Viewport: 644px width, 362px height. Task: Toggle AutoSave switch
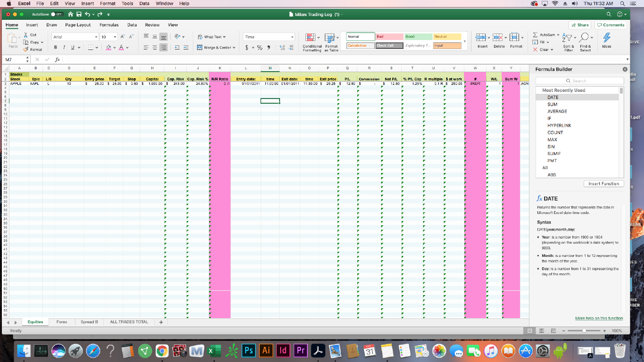pyautogui.click(x=57, y=14)
